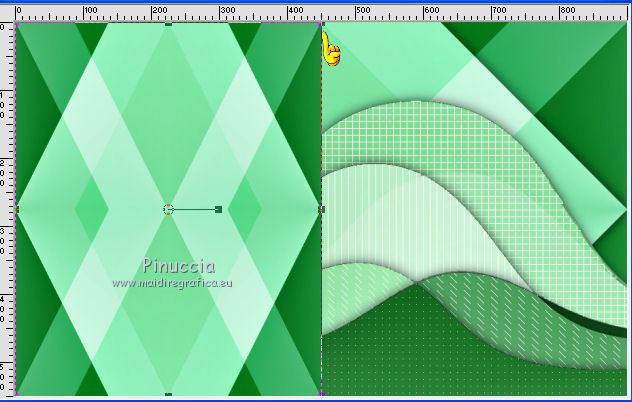The image size is (632, 402).
Task: Click the 600 mark on horizontal ruler
Action: click(x=431, y=10)
